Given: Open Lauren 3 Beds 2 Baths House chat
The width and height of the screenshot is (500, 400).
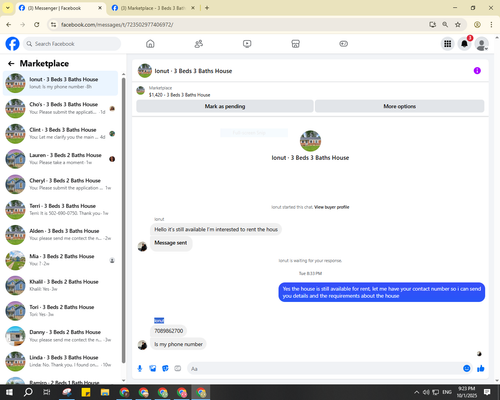Looking at the screenshot, I should [x=60, y=159].
